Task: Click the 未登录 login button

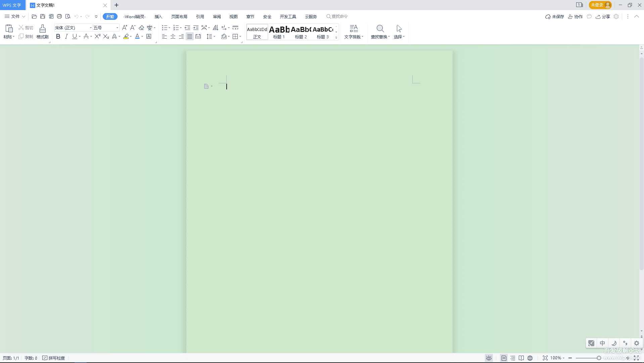Action: (600, 5)
